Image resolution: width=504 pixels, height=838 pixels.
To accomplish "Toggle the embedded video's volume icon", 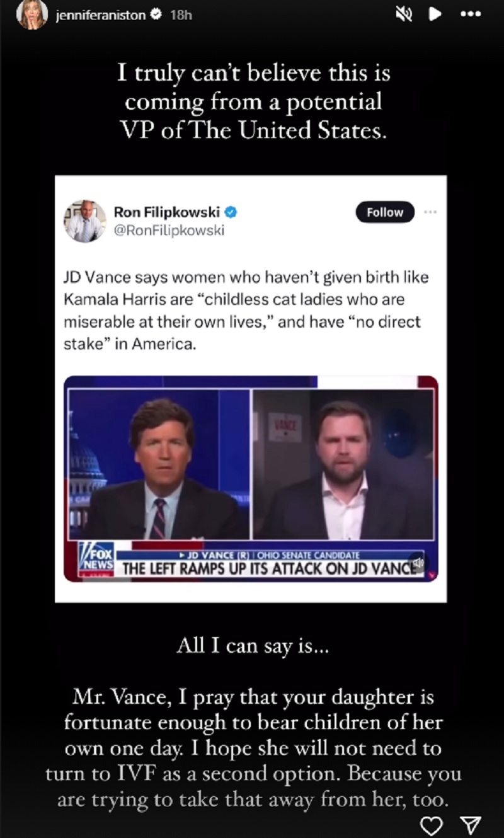I will [x=416, y=561].
